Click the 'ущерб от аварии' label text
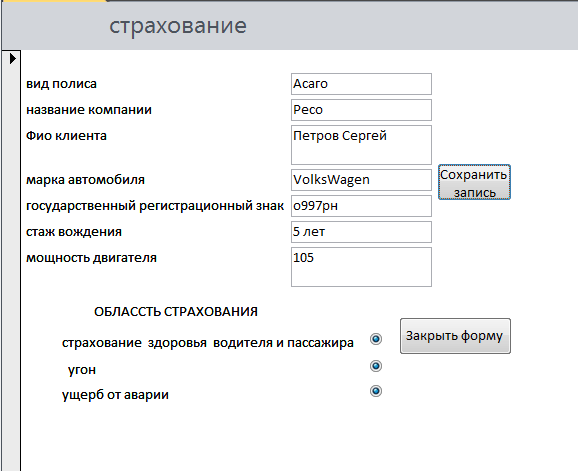Image resolution: width=578 pixels, height=471 pixels. [x=115, y=395]
